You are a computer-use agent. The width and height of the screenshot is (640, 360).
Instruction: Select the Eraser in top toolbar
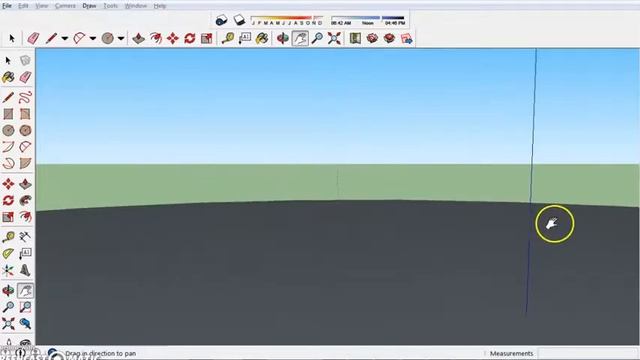point(33,38)
